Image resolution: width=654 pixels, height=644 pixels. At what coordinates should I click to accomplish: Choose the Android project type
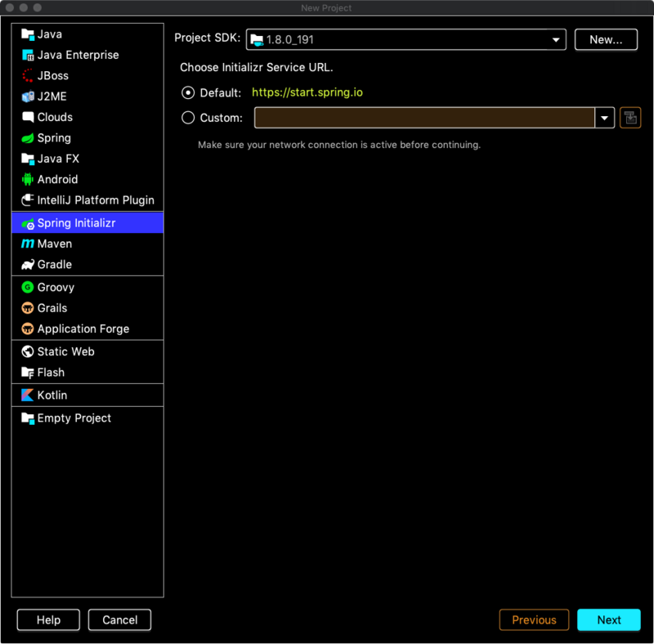pos(28,179)
